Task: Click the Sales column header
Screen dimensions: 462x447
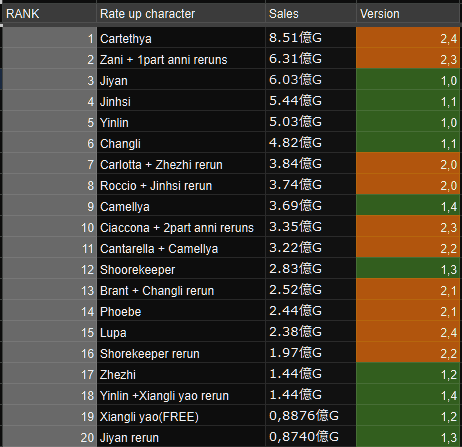Action: tap(311, 14)
